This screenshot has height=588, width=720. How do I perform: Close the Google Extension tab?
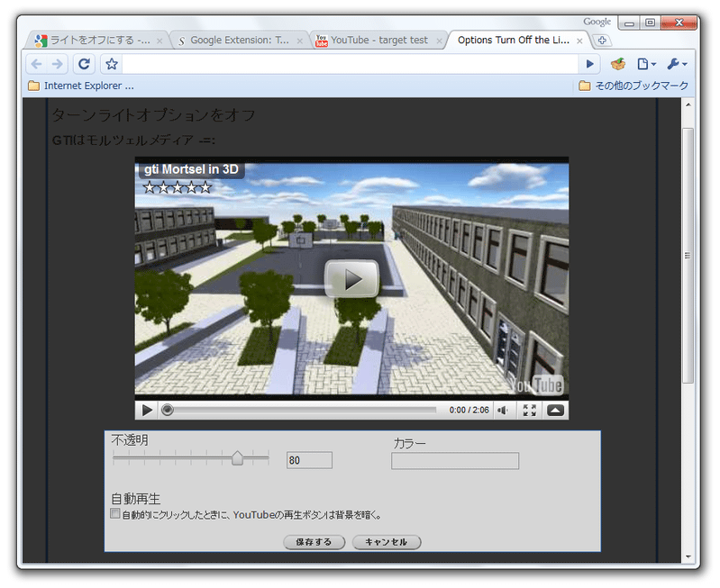tap(299, 41)
